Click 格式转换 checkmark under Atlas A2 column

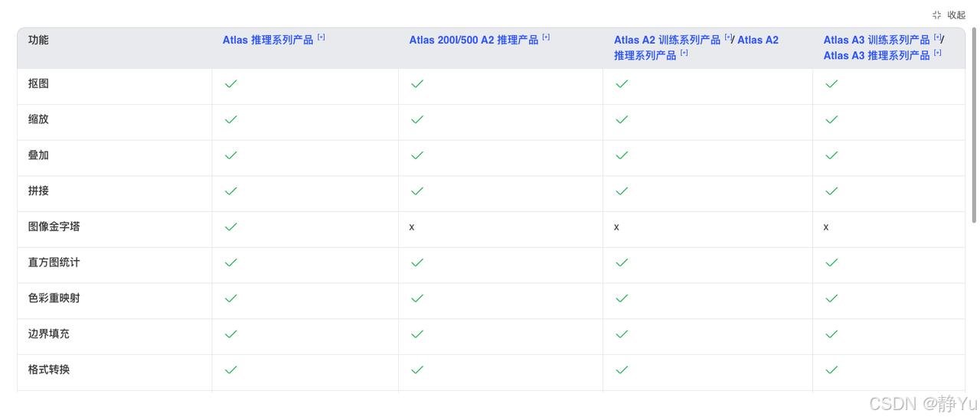click(x=622, y=370)
